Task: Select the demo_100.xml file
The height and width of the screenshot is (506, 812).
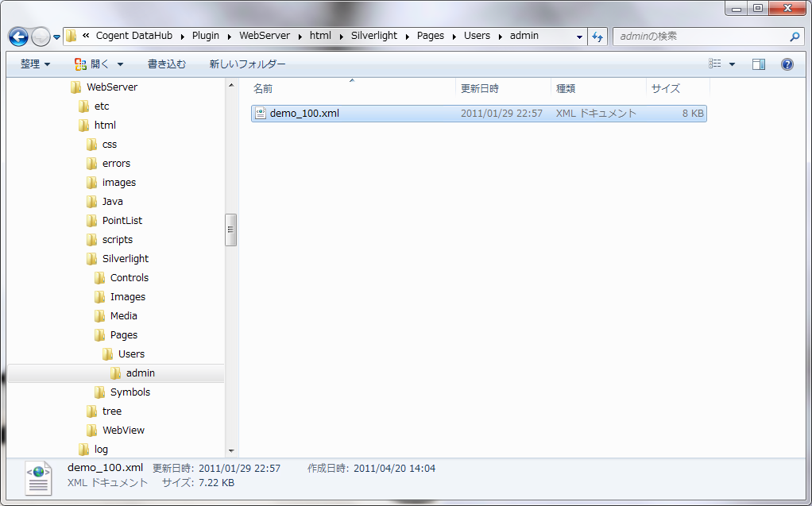Action: point(479,114)
